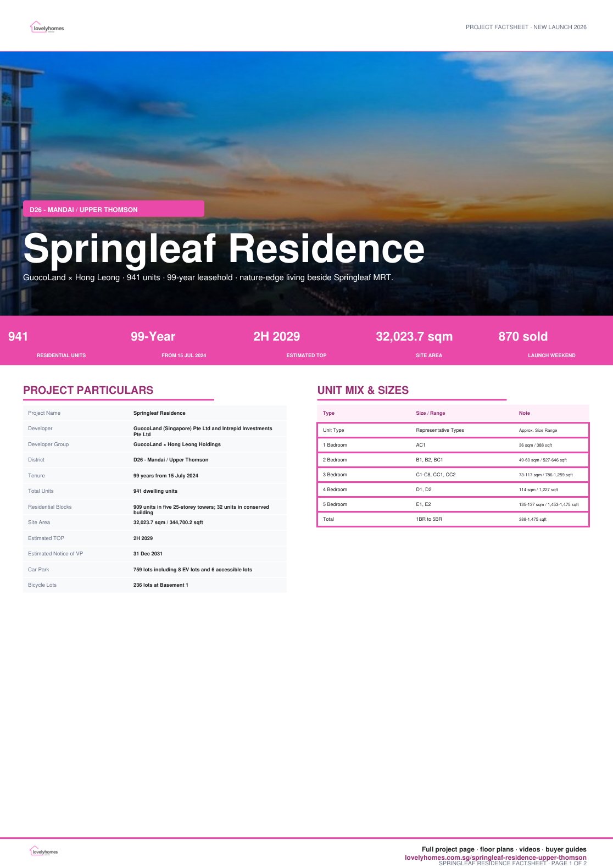613x868 pixels.
Task: Click the Representative Types cell
Action: pyautogui.click(x=440, y=430)
